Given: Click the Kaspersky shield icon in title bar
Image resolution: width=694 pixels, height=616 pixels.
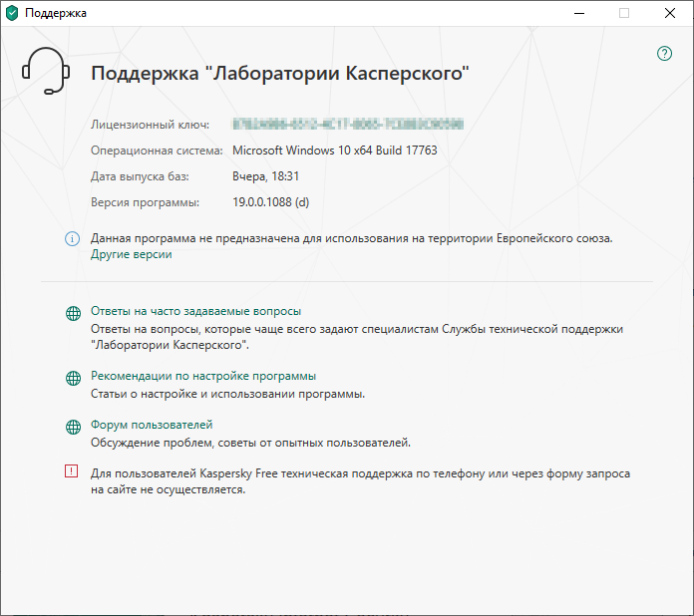Looking at the screenshot, I should point(12,13).
